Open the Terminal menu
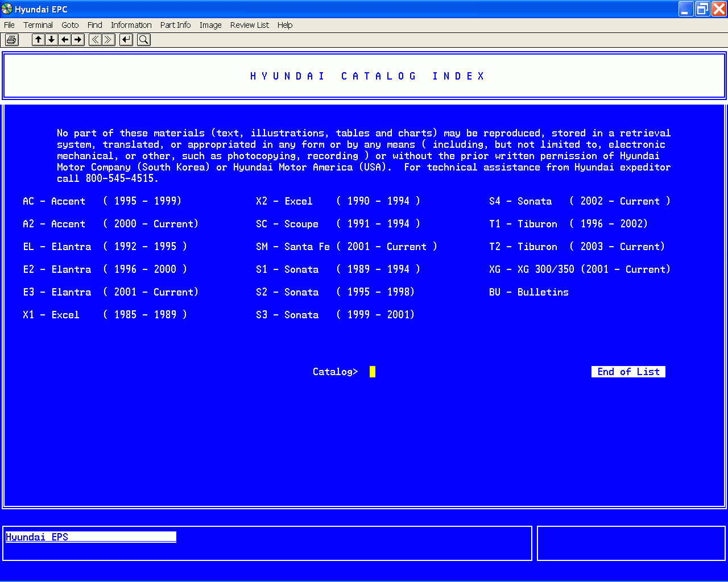Screen dimensions: 728x582 38,25
